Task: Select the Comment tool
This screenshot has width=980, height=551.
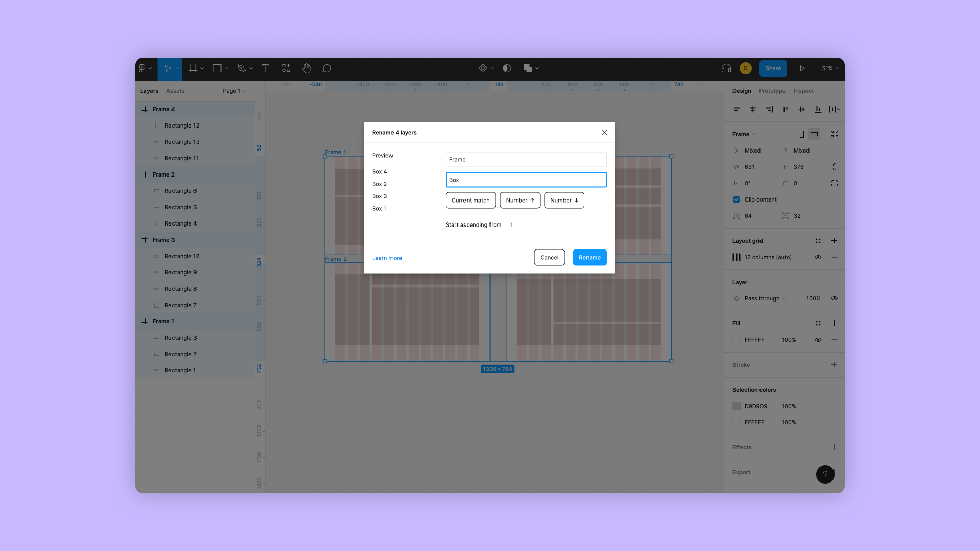Action: pyautogui.click(x=327, y=68)
